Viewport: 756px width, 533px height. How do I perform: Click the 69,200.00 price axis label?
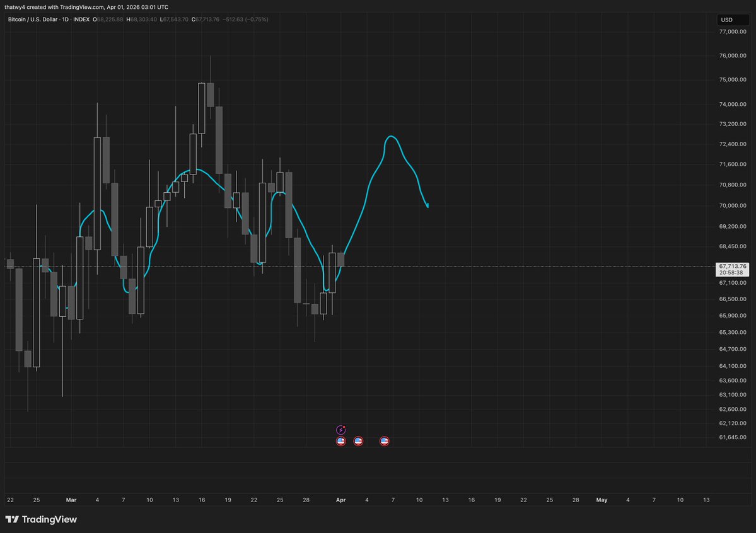[x=733, y=227]
